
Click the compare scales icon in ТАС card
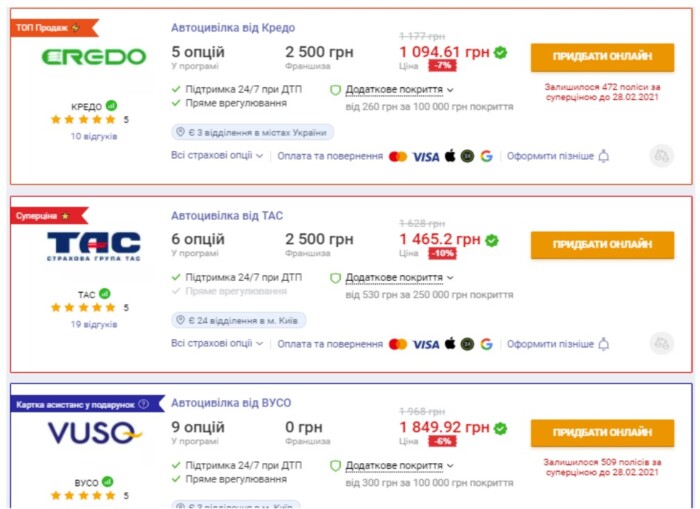(661, 343)
